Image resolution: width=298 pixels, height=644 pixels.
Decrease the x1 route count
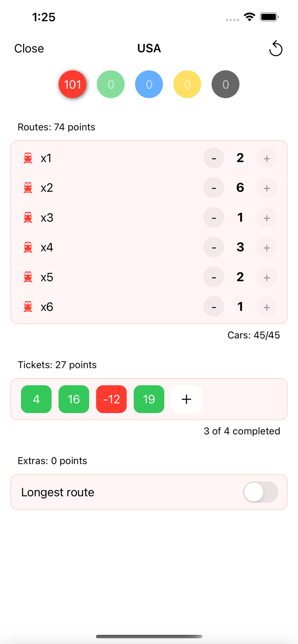(214, 158)
